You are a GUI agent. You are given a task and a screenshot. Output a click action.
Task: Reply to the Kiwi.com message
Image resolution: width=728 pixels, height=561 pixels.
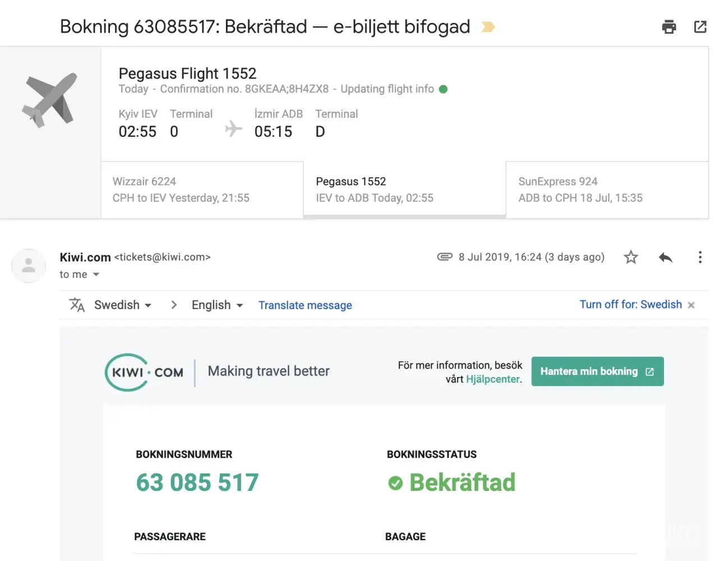click(666, 257)
